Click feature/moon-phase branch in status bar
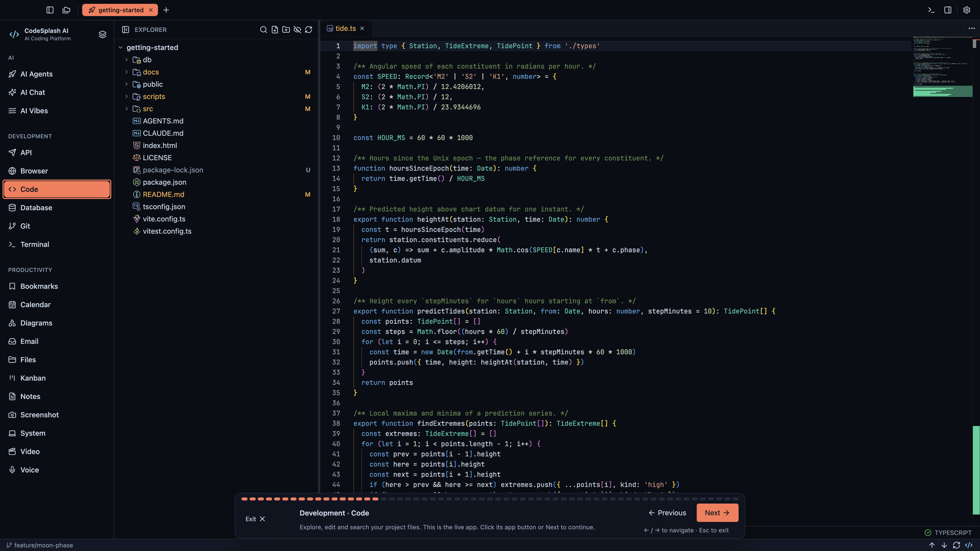This screenshot has height=551, width=980. (x=40, y=545)
